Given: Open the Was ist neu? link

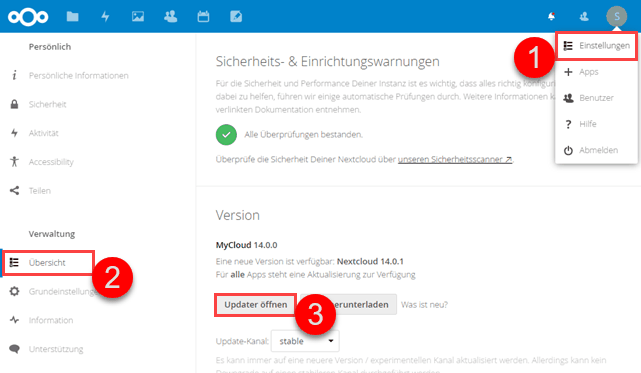Looking at the screenshot, I should tap(424, 305).
